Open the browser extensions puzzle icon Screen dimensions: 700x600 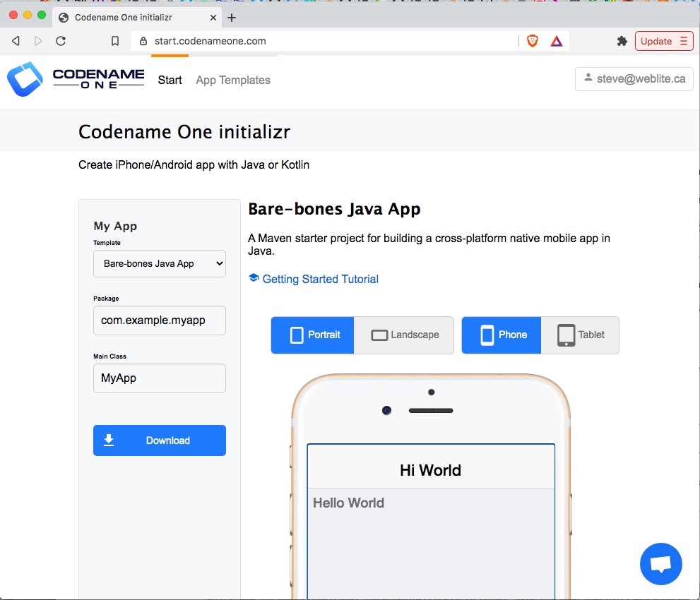click(622, 41)
